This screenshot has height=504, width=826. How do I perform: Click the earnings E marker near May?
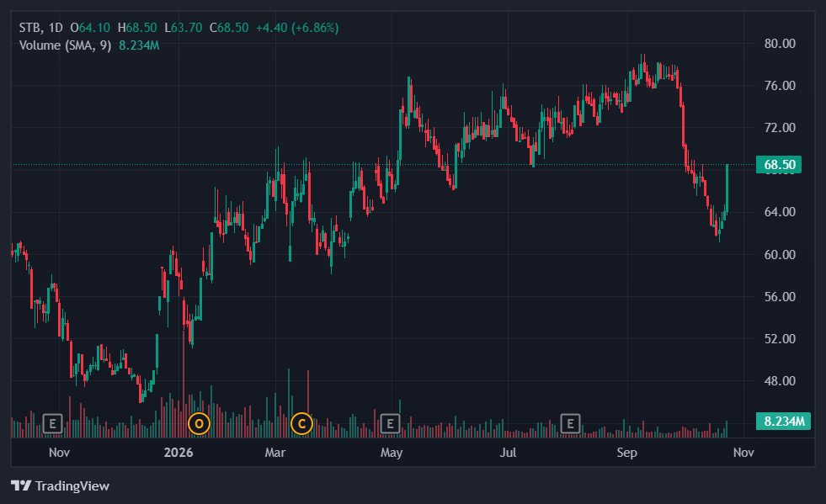(390, 423)
